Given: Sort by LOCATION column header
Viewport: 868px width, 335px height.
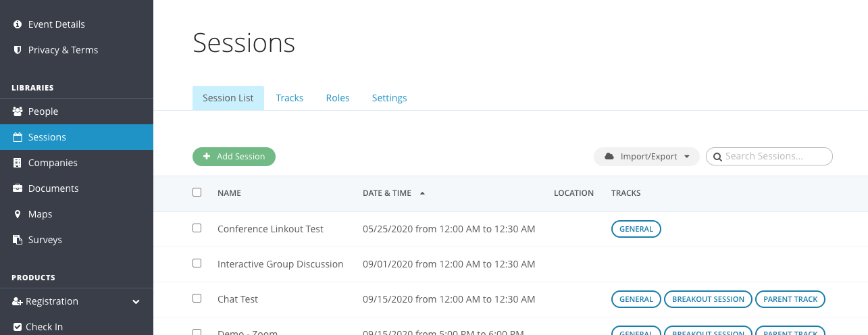Looking at the screenshot, I should click(x=573, y=193).
